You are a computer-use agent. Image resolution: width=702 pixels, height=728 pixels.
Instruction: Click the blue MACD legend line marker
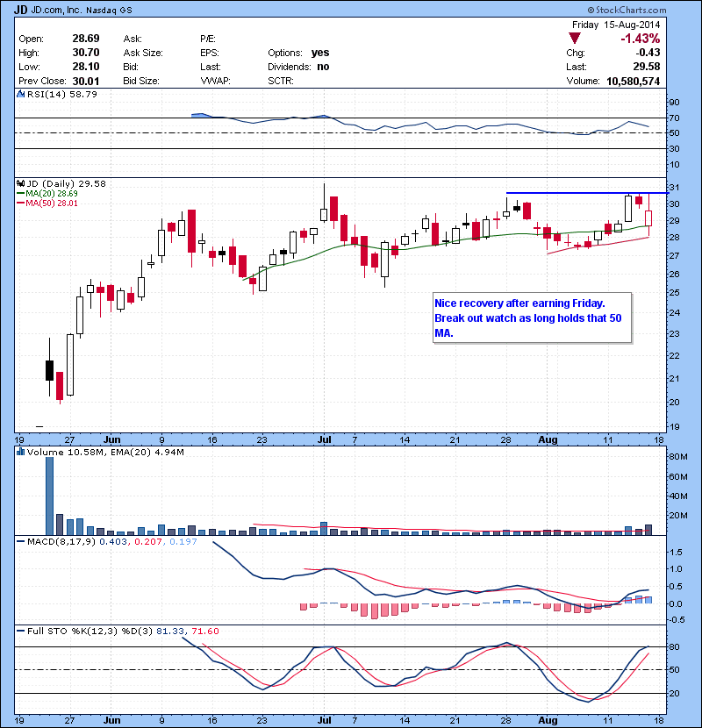21,542
